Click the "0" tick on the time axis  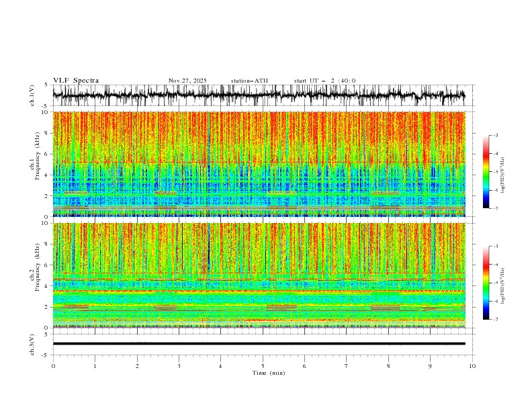[x=53, y=366]
